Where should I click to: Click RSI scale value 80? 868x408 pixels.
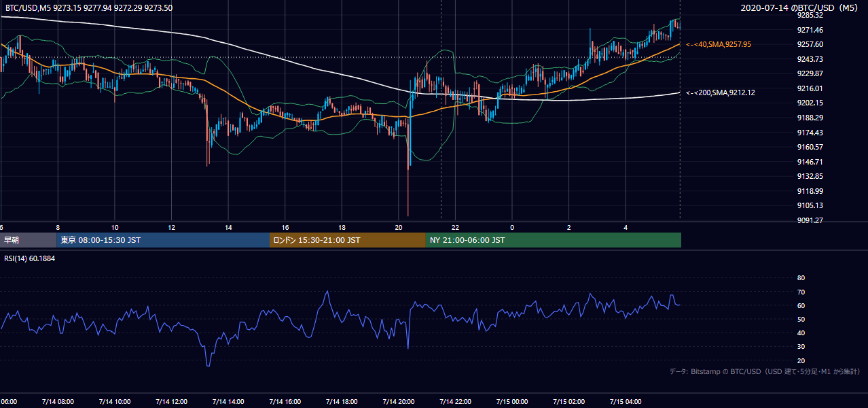[x=801, y=278]
